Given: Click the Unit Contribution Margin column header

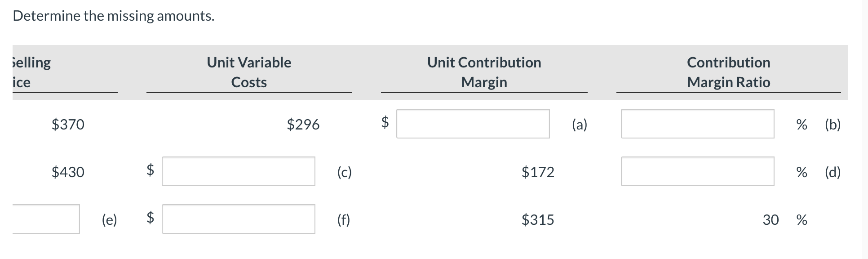Looking at the screenshot, I should pos(484,72).
